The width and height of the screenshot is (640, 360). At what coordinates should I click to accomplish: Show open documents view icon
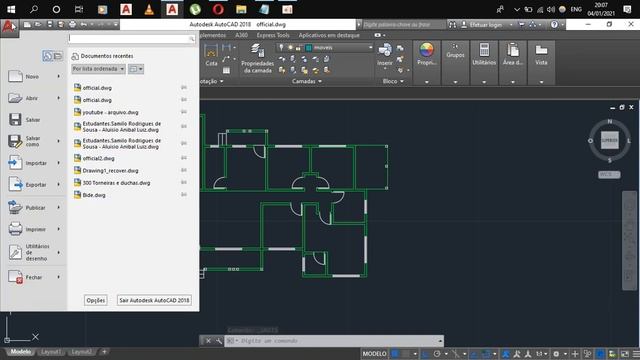coord(58,56)
